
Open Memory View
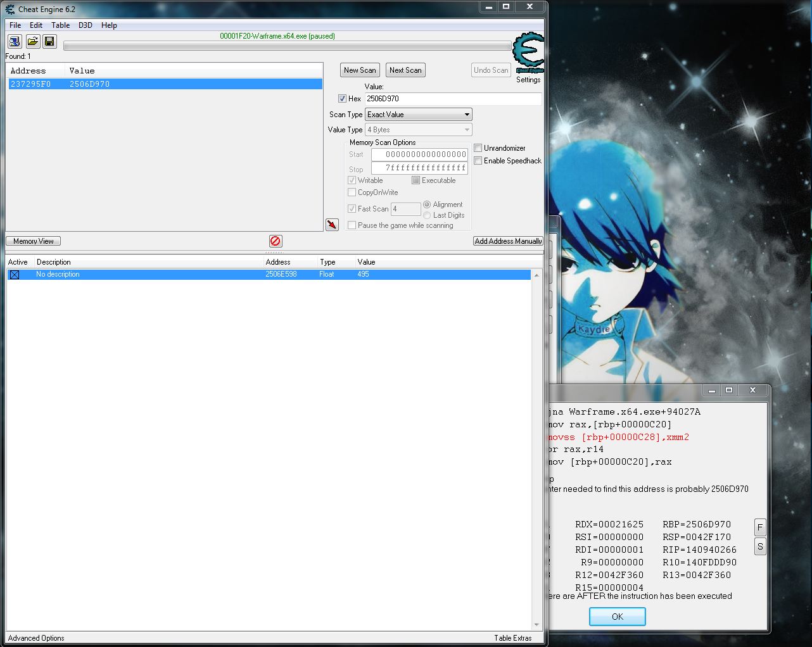pyautogui.click(x=34, y=241)
